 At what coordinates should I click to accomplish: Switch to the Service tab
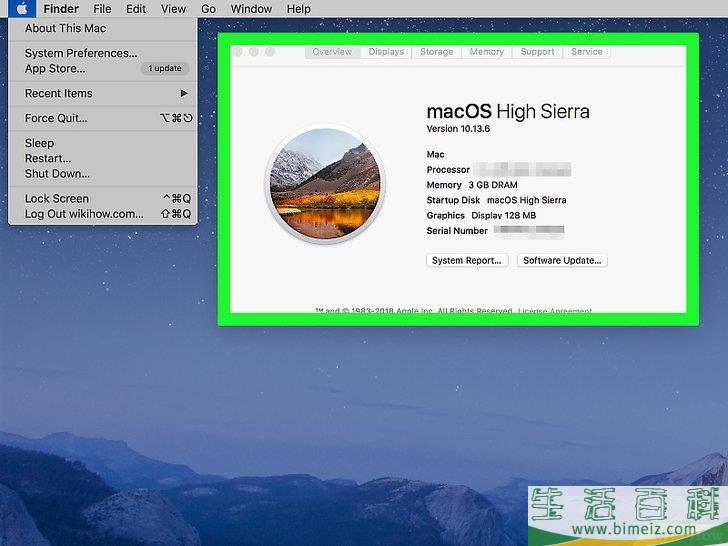tap(587, 52)
